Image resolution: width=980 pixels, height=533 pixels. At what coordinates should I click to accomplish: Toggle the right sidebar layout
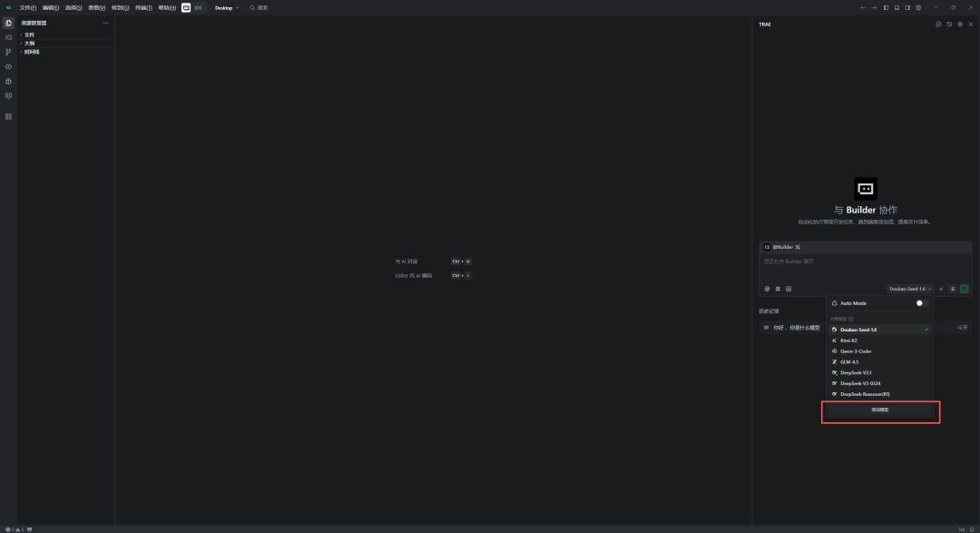pyautogui.click(x=907, y=7)
